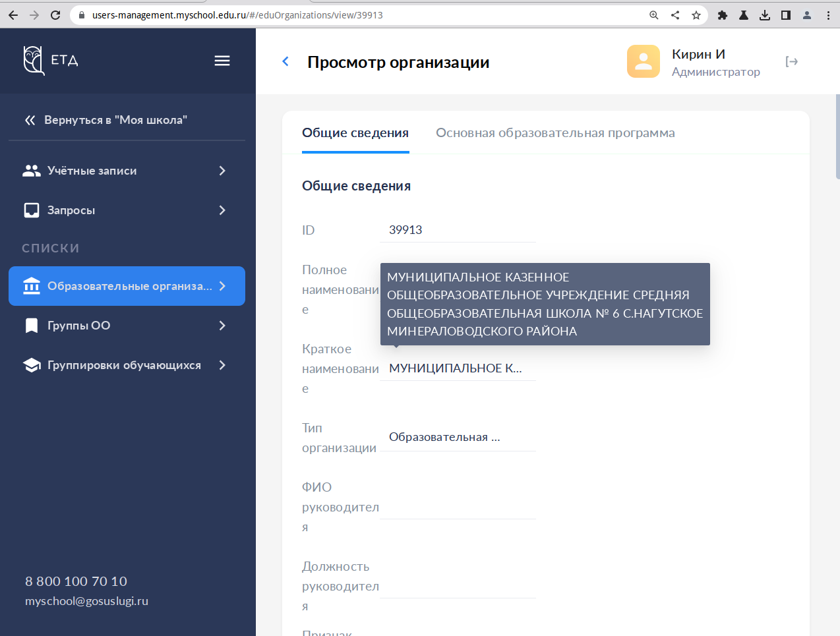This screenshot has height=636, width=840.
Task: Reload the page in browser
Action: [x=55, y=15]
